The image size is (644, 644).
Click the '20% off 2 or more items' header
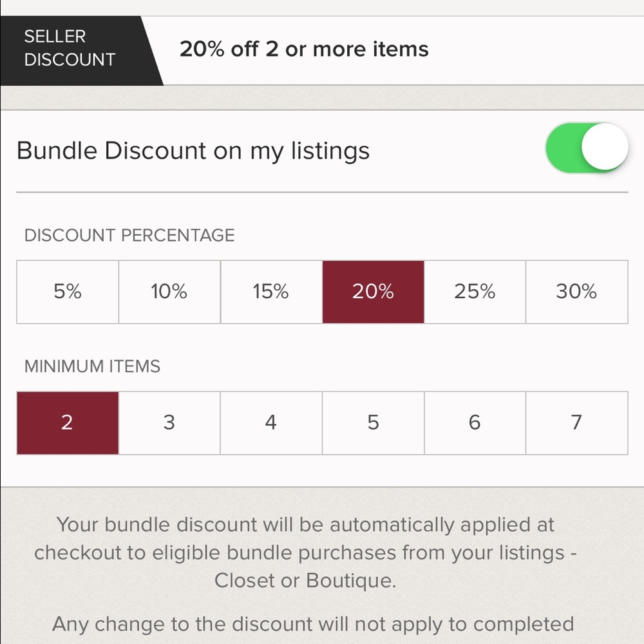pyautogui.click(x=303, y=49)
